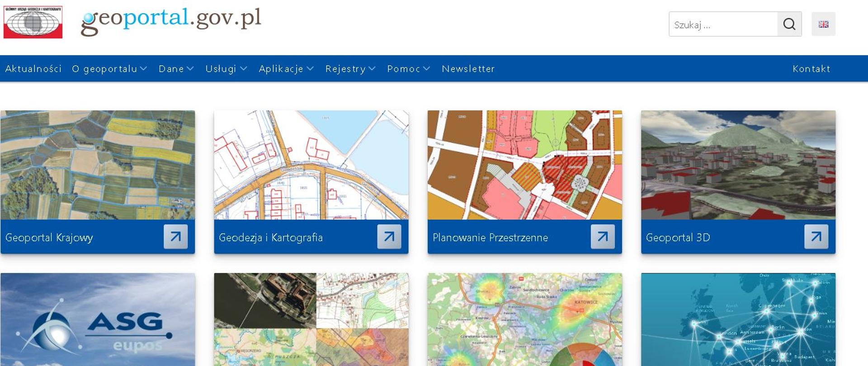Viewport: 868px width, 366px height.
Task: Open the four-map collage tile
Action: pos(311,319)
